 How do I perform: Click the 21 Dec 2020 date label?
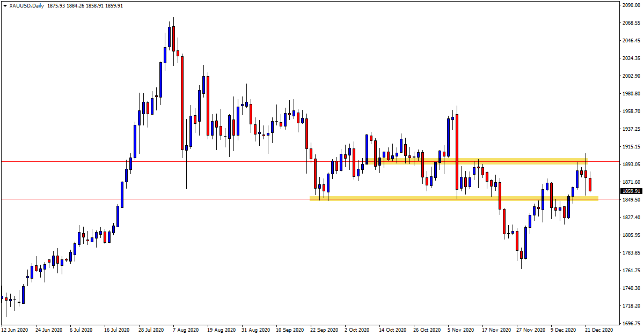(599, 331)
